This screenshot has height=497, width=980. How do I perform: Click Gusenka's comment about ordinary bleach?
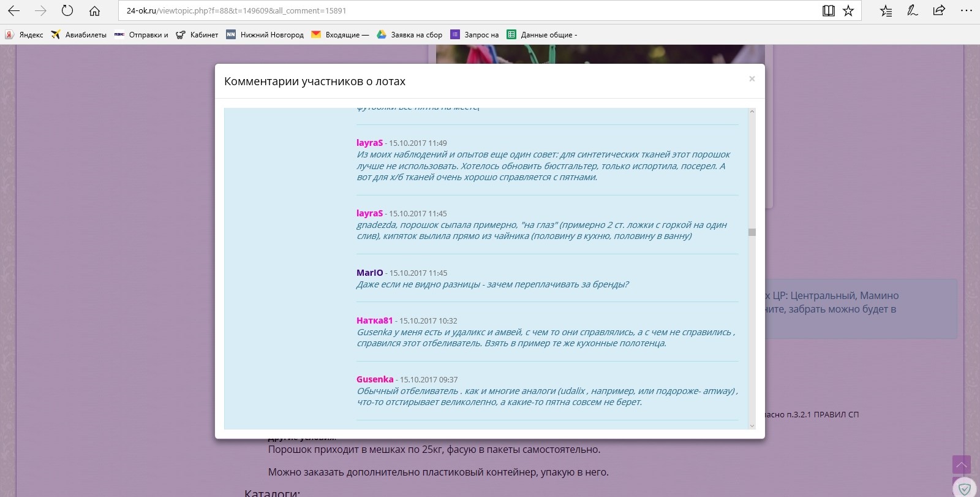(x=547, y=396)
